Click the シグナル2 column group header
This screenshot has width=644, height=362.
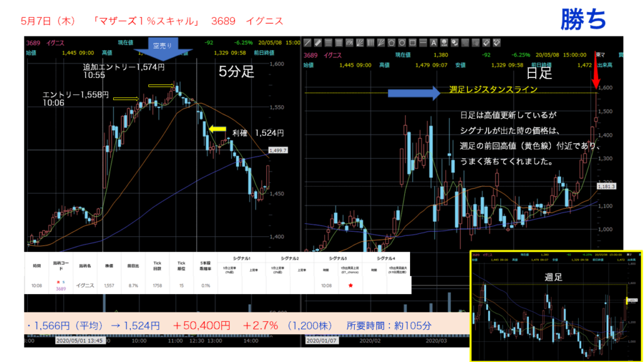tap(289, 258)
